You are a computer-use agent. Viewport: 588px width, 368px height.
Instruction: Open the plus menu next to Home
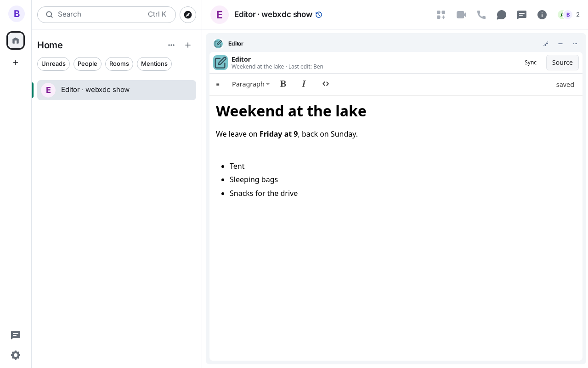pos(188,45)
